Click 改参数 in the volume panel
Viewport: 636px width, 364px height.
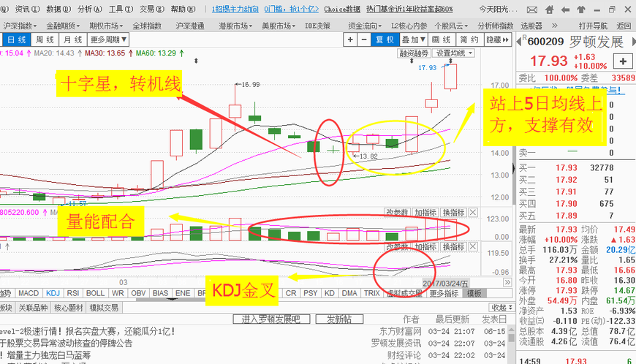coord(397,213)
